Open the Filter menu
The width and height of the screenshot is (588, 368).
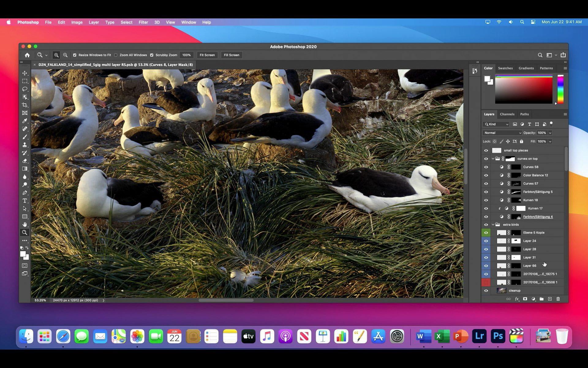click(143, 22)
